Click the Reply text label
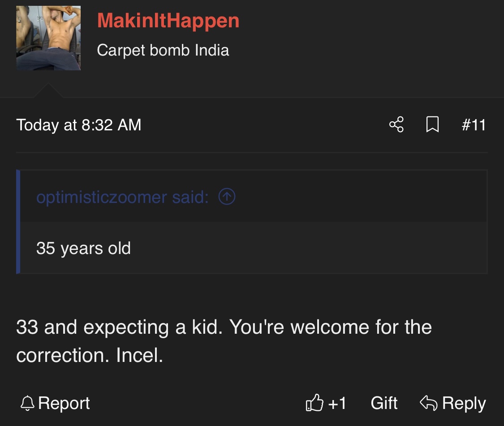Viewport: 504px width, 426px height. pyautogui.click(x=464, y=403)
